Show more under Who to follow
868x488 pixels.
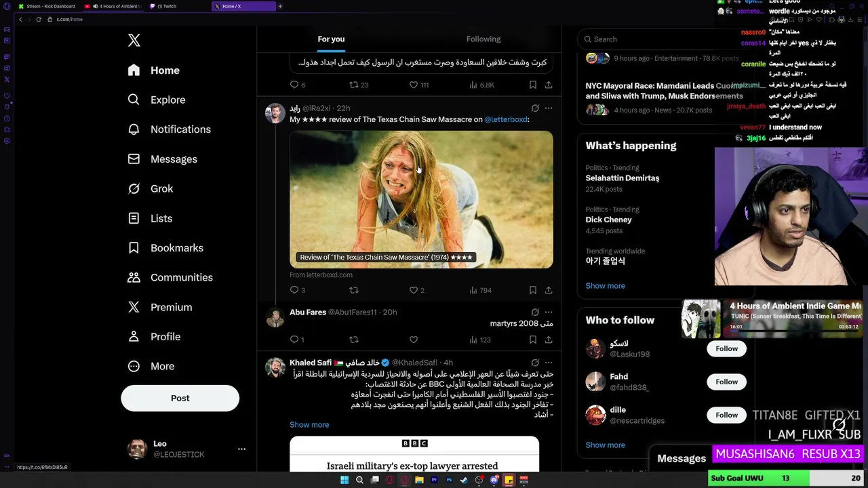pos(605,445)
